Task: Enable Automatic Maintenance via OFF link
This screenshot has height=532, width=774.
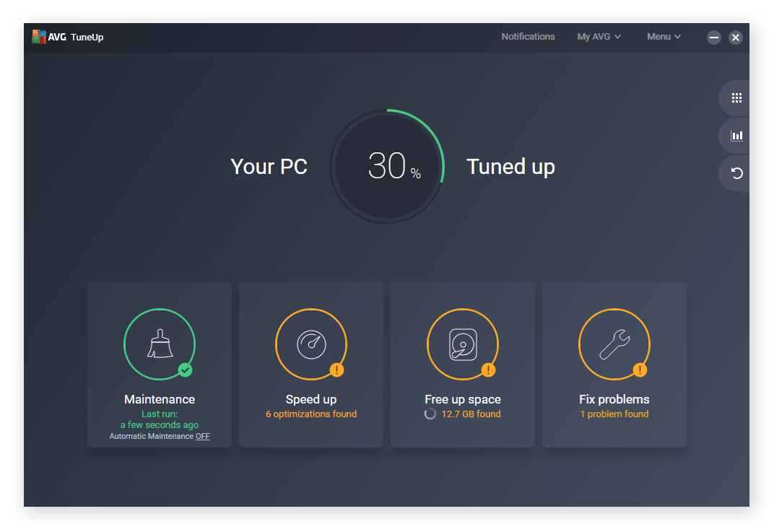Action: pyautogui.click(x=202, y=436)
